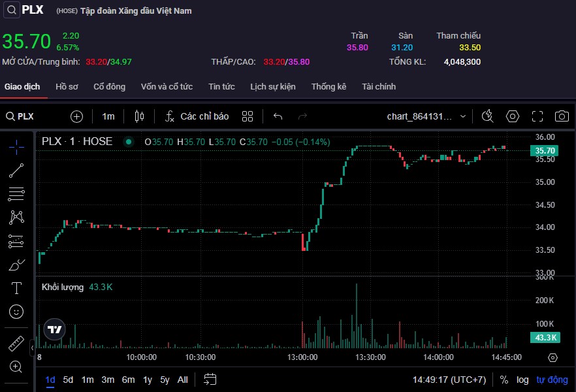This screenshot has width=576, height=392.
Task: Enter fullscreen chart mode
Action: click(x=537, y=116)
